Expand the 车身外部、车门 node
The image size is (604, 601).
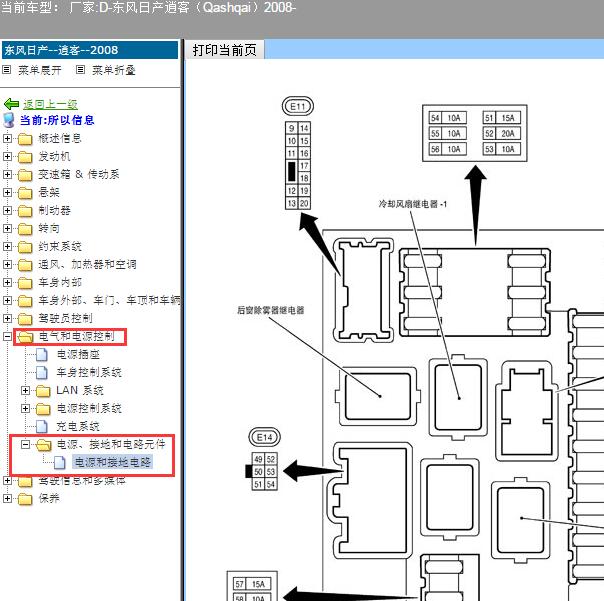7,300
